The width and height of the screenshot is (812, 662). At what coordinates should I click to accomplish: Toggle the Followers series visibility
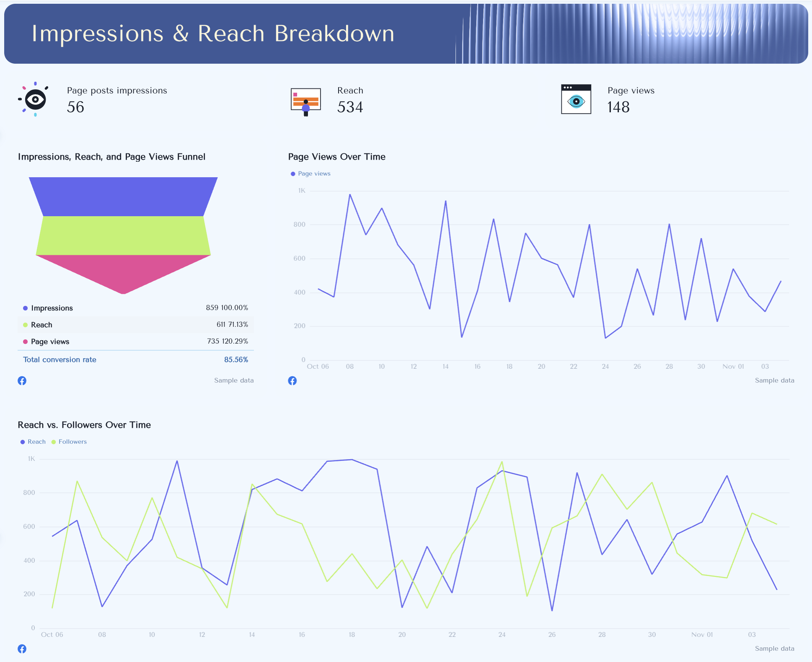pos(69,442)
